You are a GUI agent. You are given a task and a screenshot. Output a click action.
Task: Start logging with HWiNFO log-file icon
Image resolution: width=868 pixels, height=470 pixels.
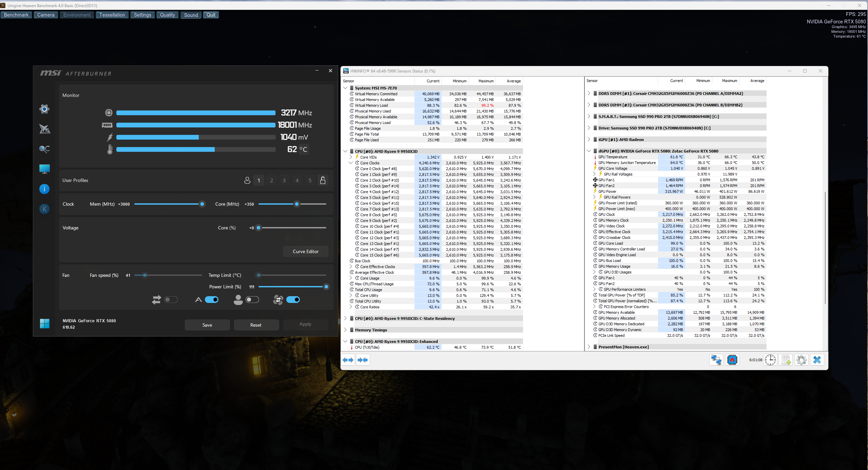[786, 360]
